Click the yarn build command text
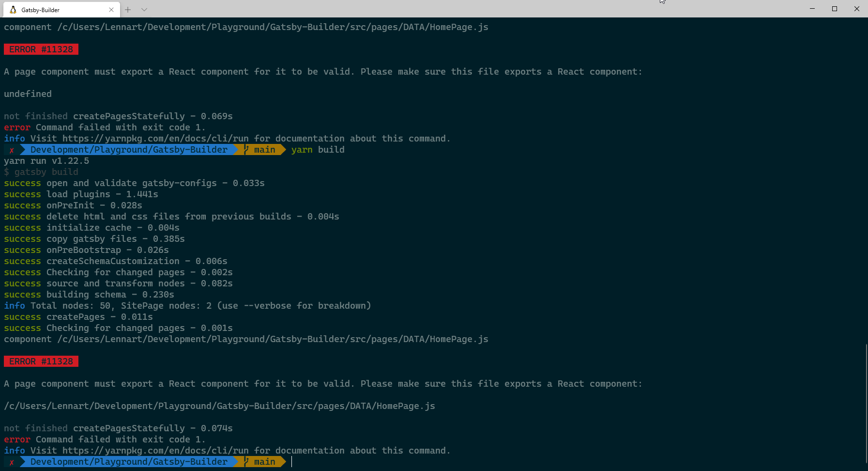The height and width of the screenshot is (471, 868). coord(318,149)
